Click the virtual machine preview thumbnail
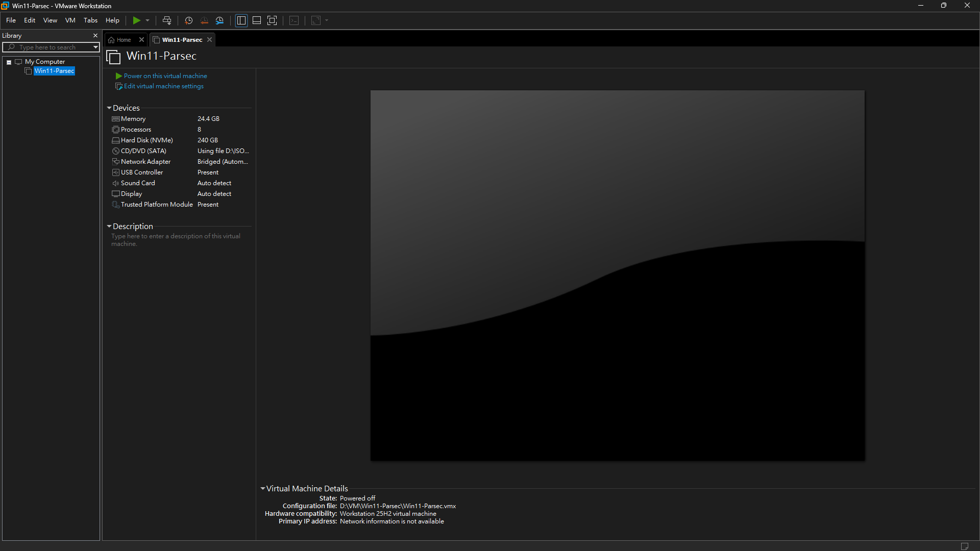 [x=617, y=275]
